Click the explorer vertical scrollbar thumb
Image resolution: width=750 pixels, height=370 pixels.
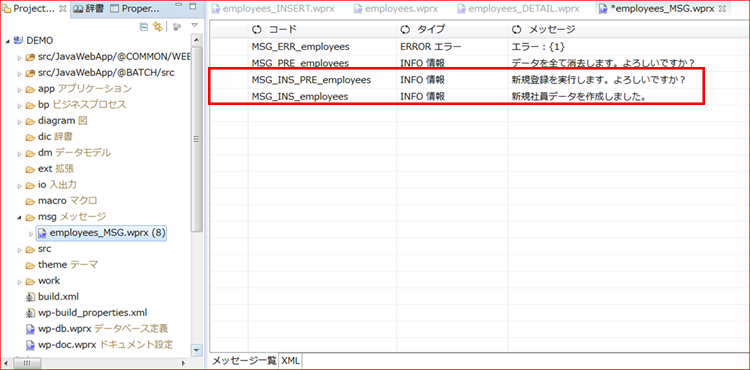197,139
